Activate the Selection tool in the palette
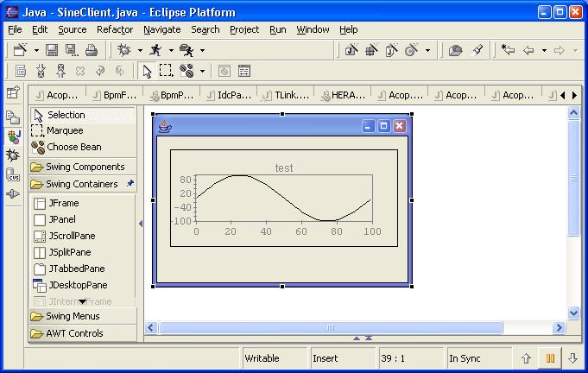The image size is (588, 373). pyautogui.click(x=66, y=115)
